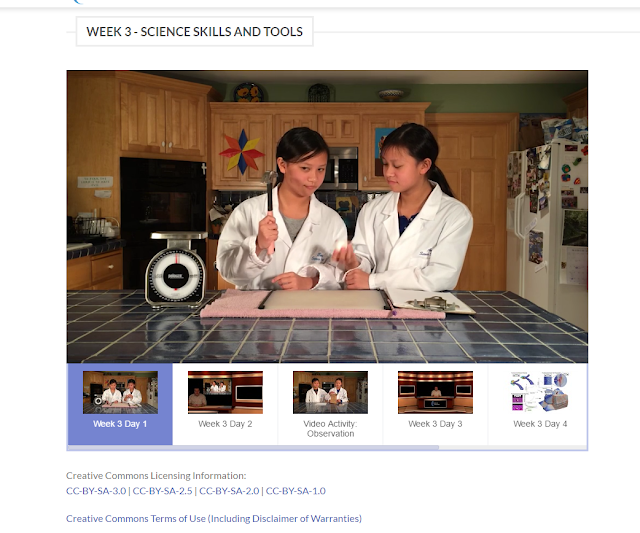
Task: Open the Week 3 Day 4 diagram thumbnail
Action: pos(540,392)
